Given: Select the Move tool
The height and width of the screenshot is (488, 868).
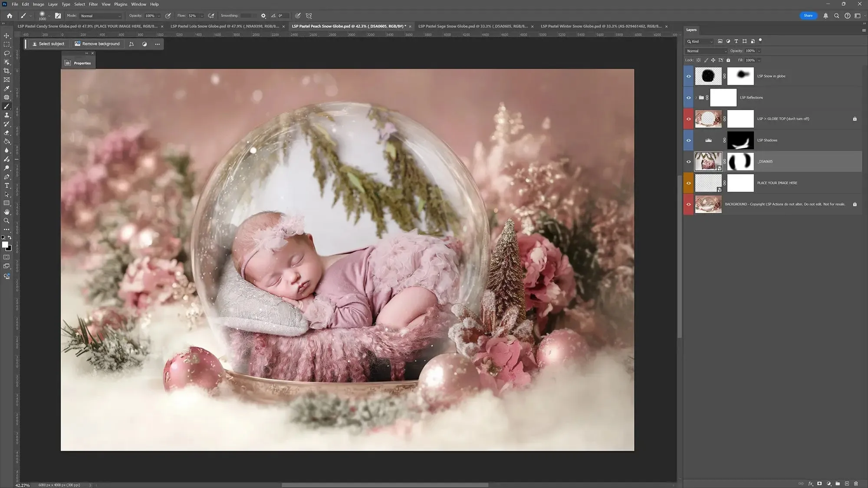Looking at the screenshot, I should (7, 36).
